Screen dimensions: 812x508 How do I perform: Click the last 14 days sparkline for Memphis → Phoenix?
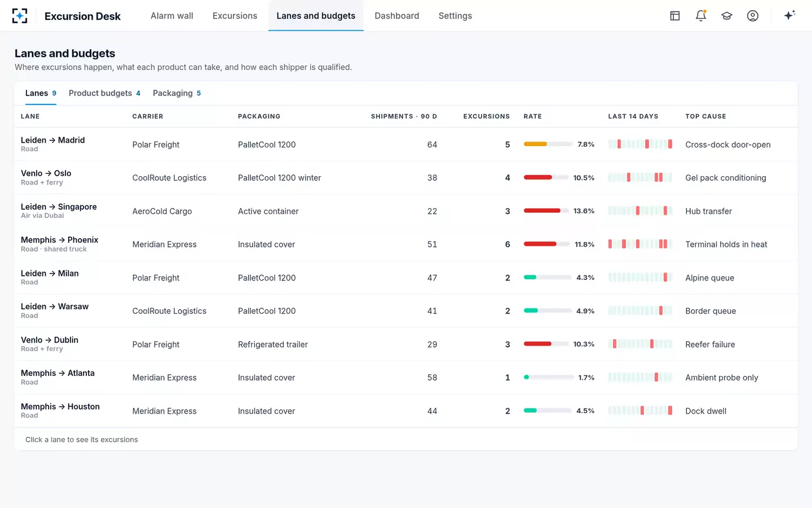coord(640,244)
